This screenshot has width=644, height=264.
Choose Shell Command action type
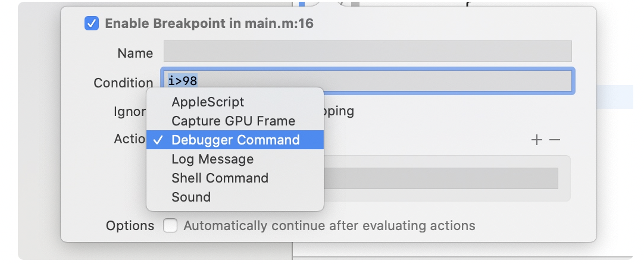pos(220,178)
